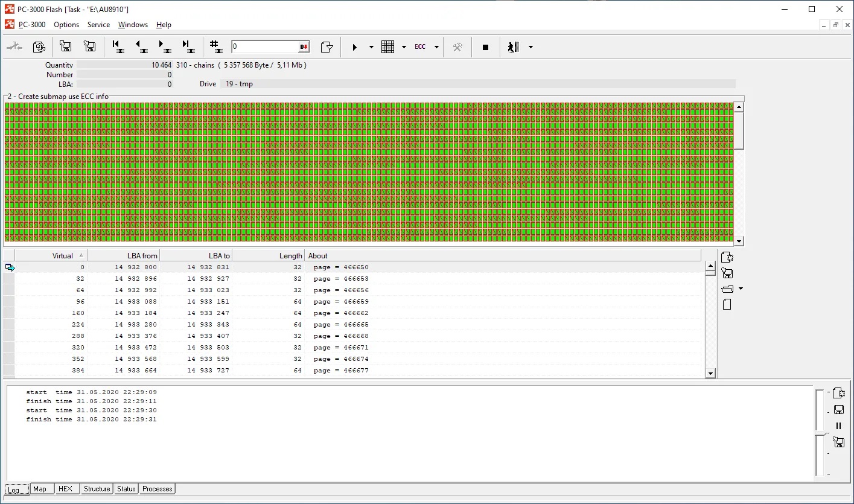Click the blank page icon beside the table

point(727,305)
